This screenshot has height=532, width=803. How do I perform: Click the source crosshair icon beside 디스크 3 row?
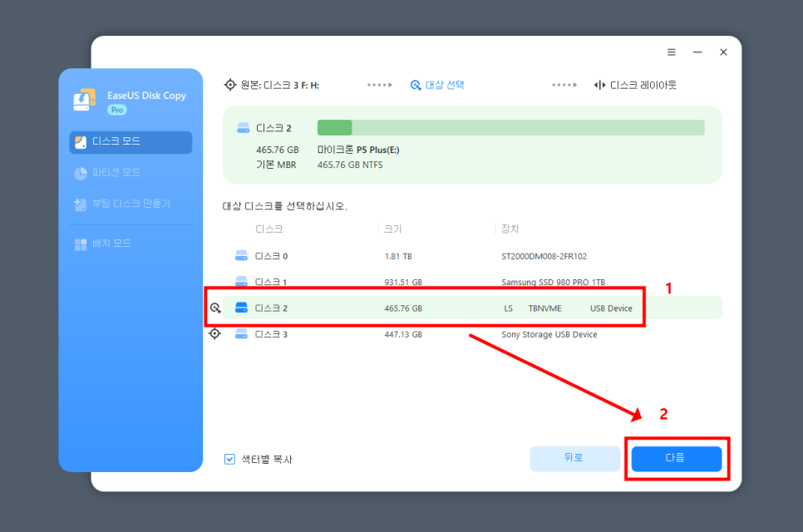tap(215, 334)
